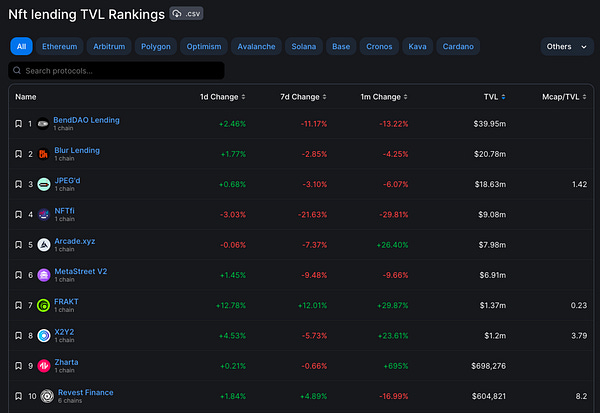Screen dimensions: 600x413
Task: Bookmark Blur Lending
Action: click(18, 154)
